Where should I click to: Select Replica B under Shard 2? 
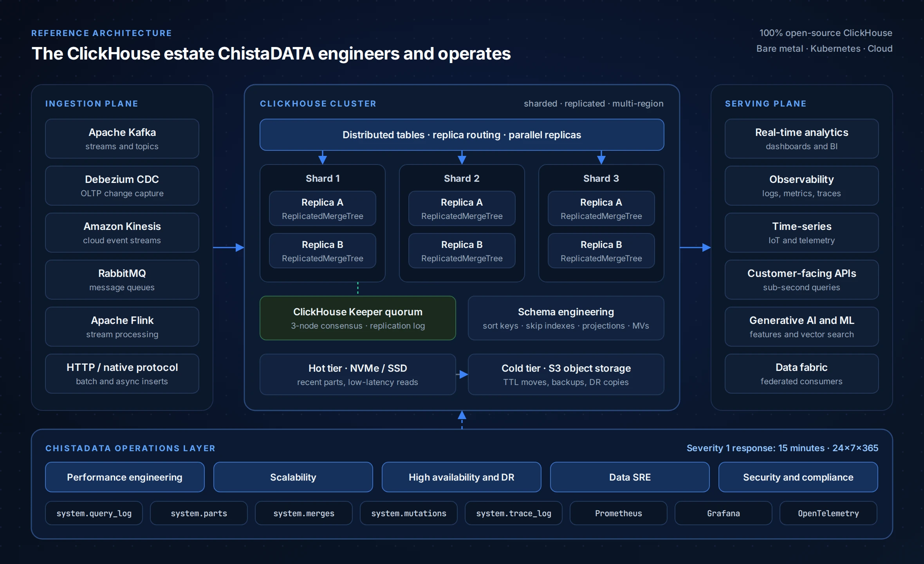pos(462,251)
